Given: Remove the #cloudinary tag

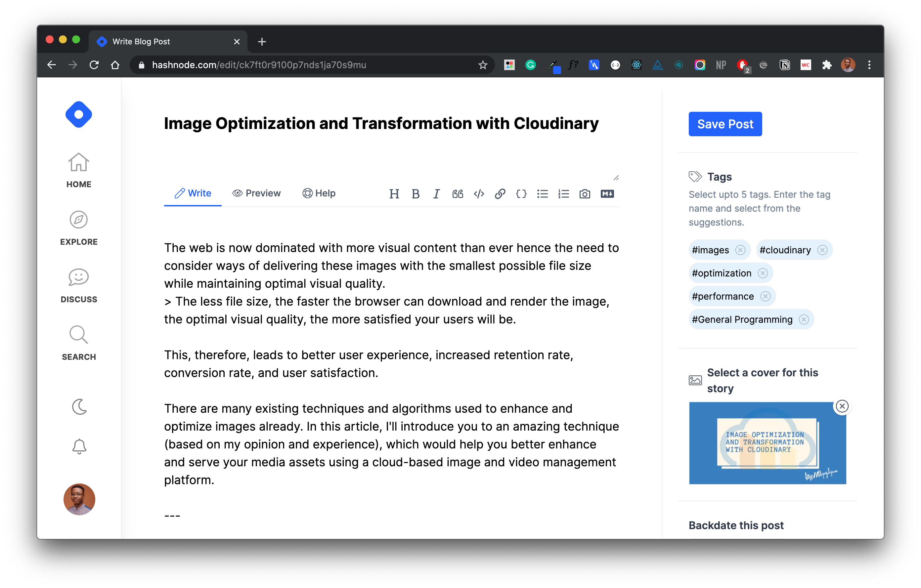Looking at the screenshot, I should [x=822, y=250].
